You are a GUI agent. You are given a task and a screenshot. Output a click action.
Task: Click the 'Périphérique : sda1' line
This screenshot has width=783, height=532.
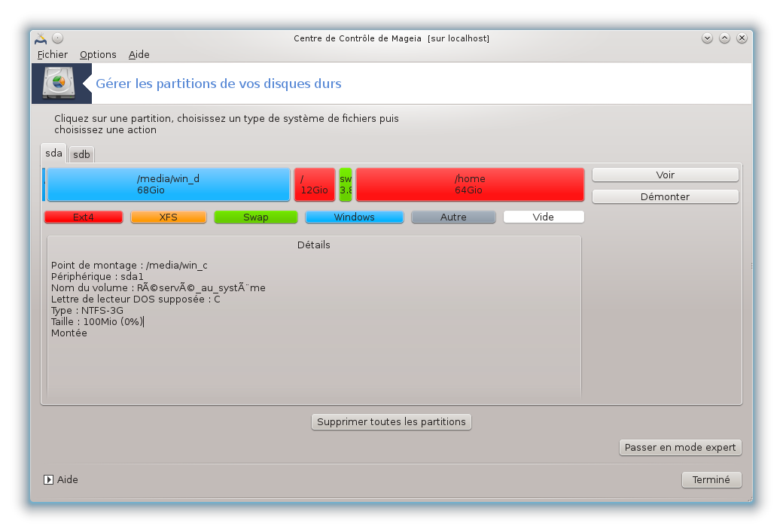(97, 276)
